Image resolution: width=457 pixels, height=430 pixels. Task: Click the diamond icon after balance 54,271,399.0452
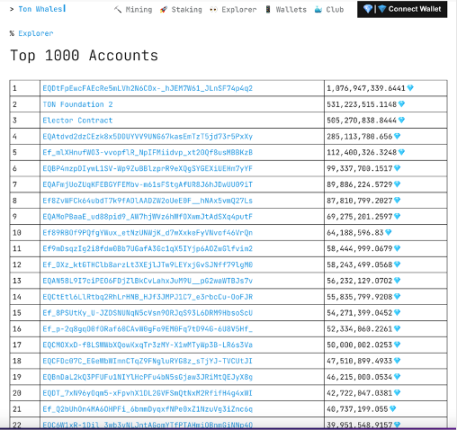point(397,312)
